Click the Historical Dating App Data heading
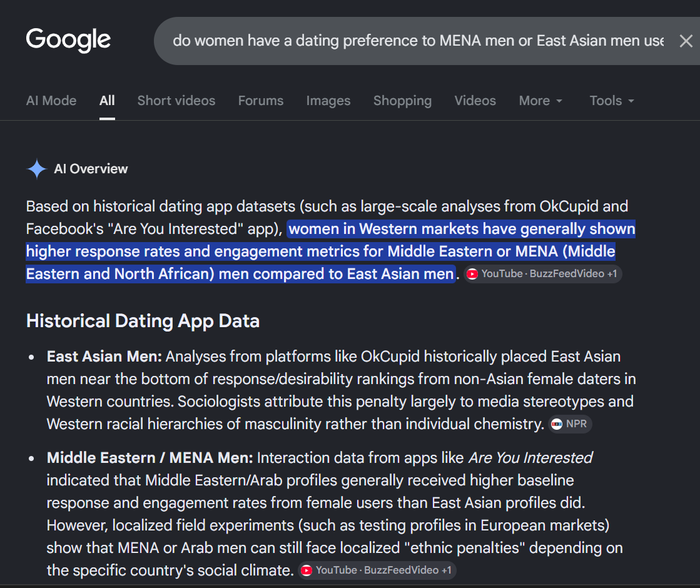The height and width of the screenshot is (588, 700). click(143, 321)
